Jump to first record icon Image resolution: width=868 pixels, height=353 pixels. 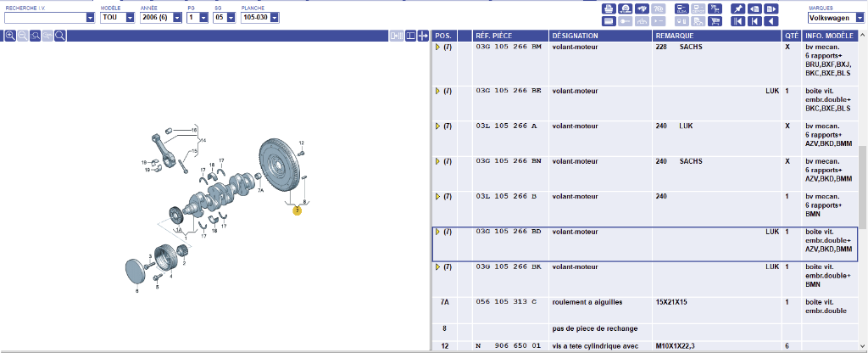[x=737, y=21]
